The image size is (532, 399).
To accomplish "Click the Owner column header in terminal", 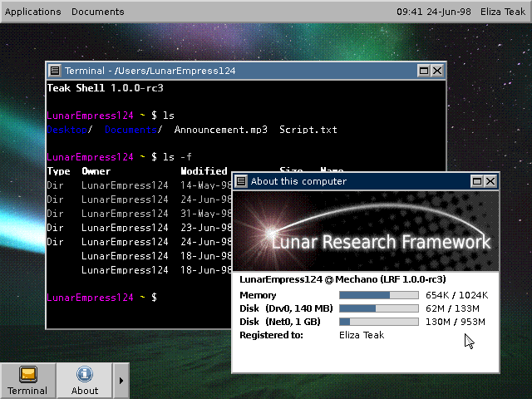I will (96, 171).
